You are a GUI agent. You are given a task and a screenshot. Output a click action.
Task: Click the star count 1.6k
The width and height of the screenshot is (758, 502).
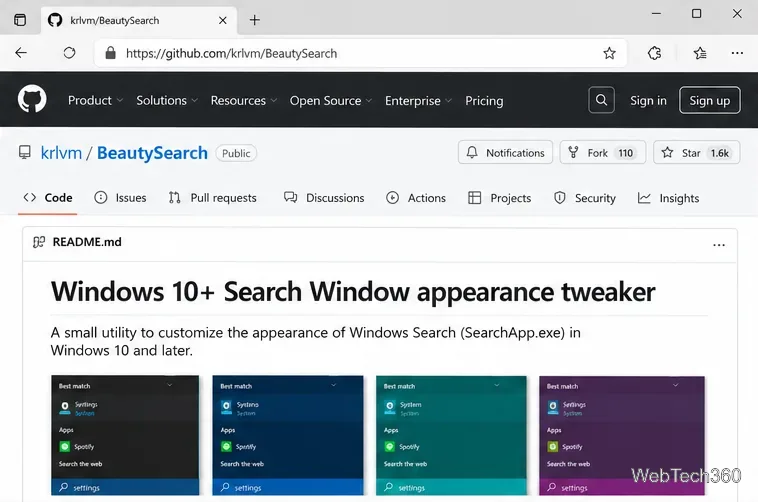click(719, 153)
